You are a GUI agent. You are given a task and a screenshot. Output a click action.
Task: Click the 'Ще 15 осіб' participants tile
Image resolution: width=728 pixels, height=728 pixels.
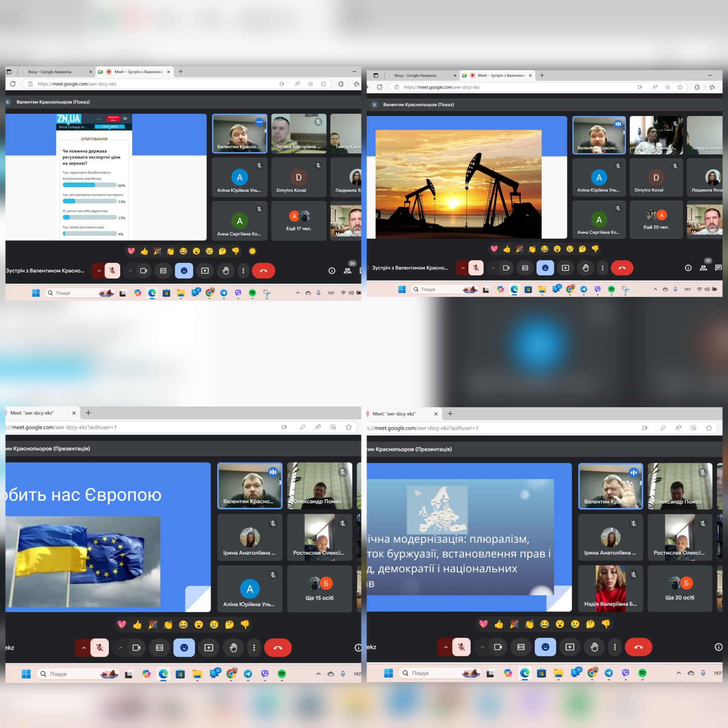pos(319,588)
